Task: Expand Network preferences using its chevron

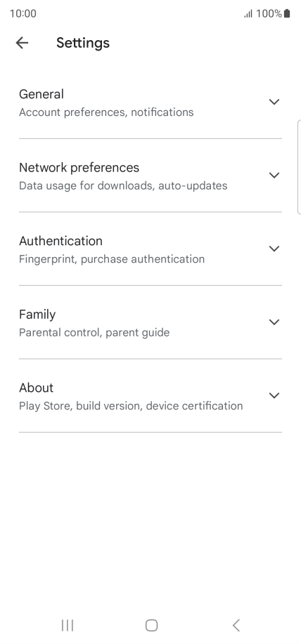Action: [x=274, y=176]
